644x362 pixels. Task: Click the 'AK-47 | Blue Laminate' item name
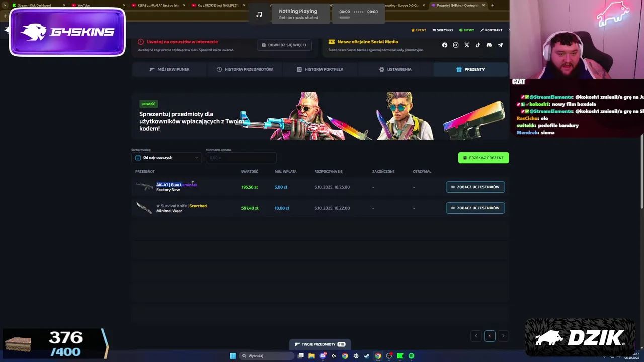pos(177,185)
